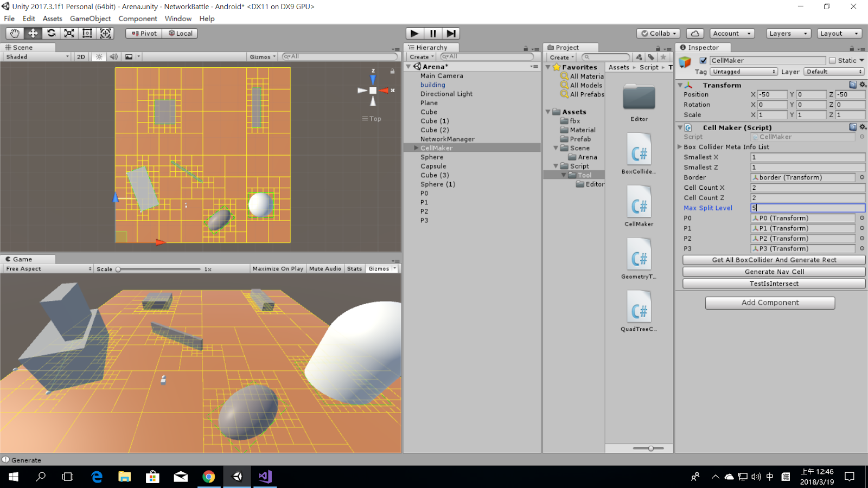Image resolution: width=868 pixels, height=488 pixels.
Task: Click Add Component in the Inspector
Action: 769,303
